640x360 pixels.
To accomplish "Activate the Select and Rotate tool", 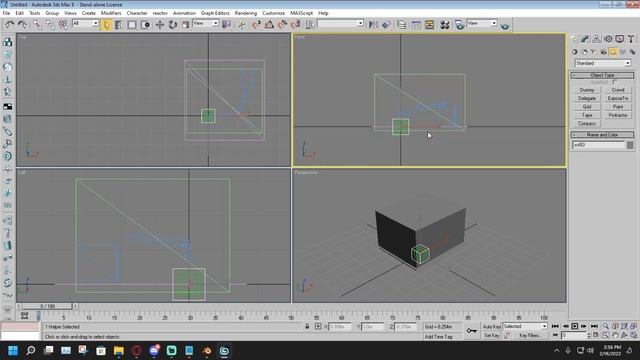I will pos(173,25).
